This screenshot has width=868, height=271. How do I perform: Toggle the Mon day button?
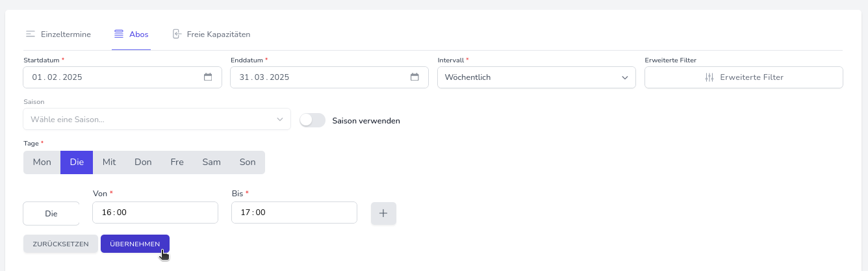[x=42, y=162]
